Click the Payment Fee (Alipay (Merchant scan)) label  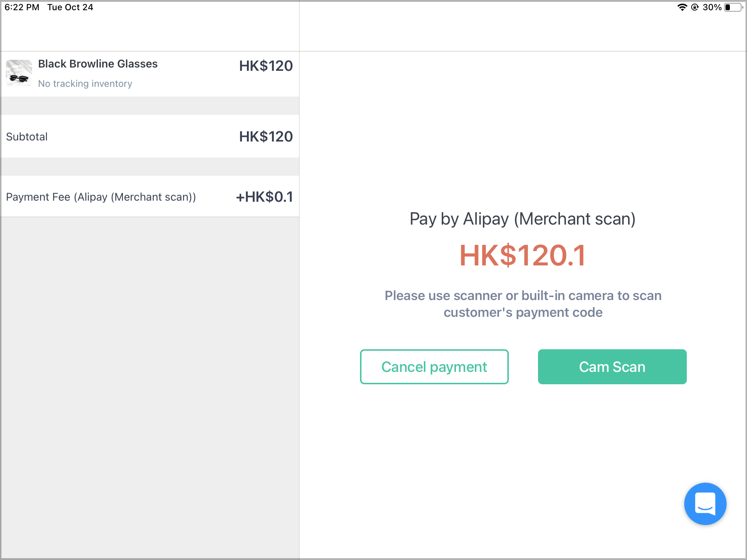click(101, 197)
